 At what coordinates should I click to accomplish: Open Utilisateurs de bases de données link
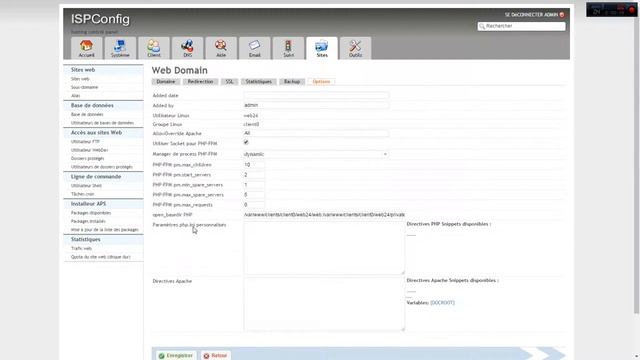coord(102,123)
